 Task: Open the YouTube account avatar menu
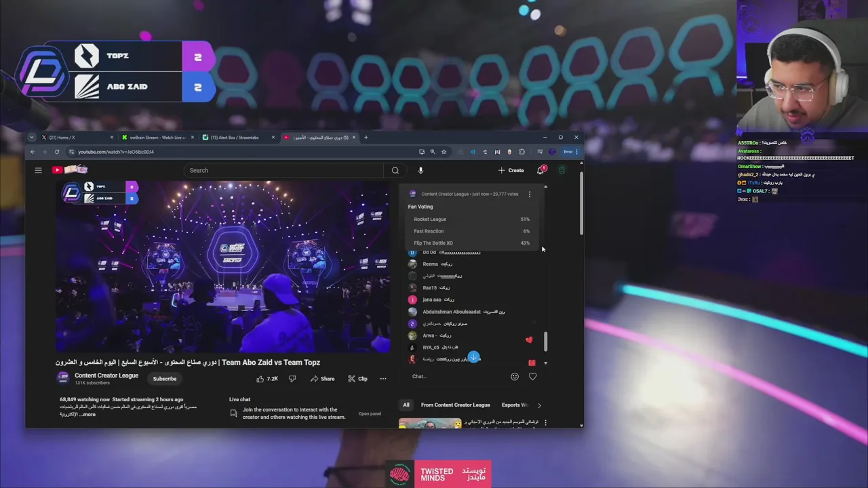(x=561, y=170)
